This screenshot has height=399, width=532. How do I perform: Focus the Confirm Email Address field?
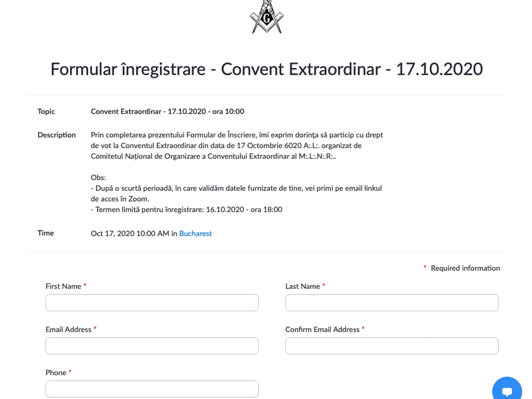pyautogui.click(x=392, y=346)
